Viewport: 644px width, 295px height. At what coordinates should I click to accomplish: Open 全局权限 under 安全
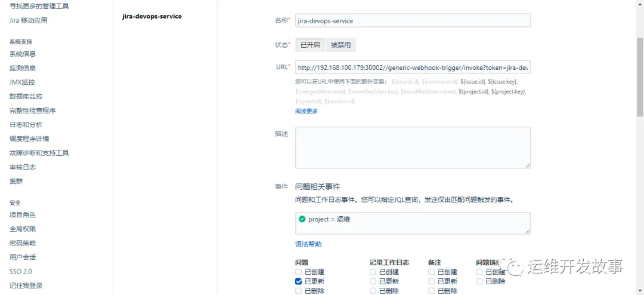tap(23, 229)
